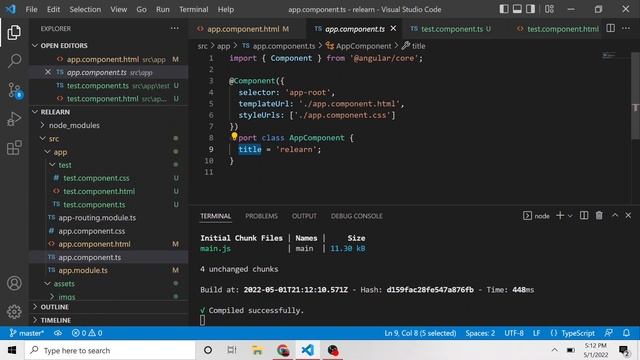
Task: Toggle primary side bar layout button
Action: tap(504, 9)
